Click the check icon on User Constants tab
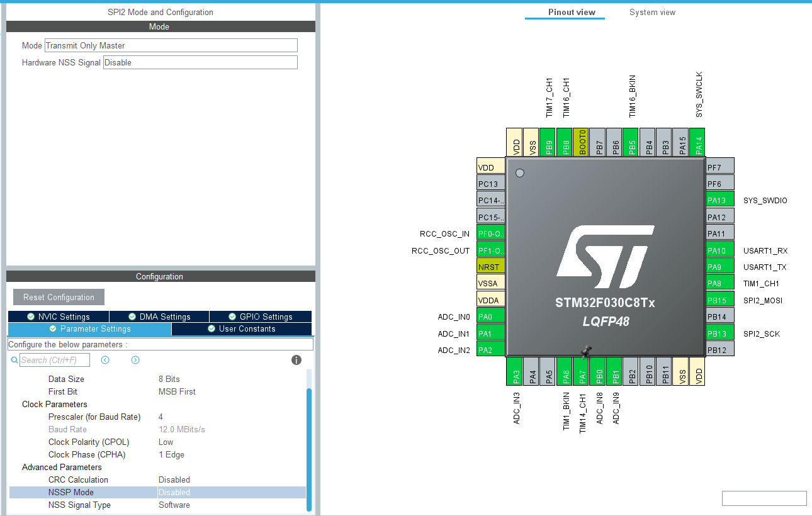This screenshot has width=812, height=516. point(211,328)
